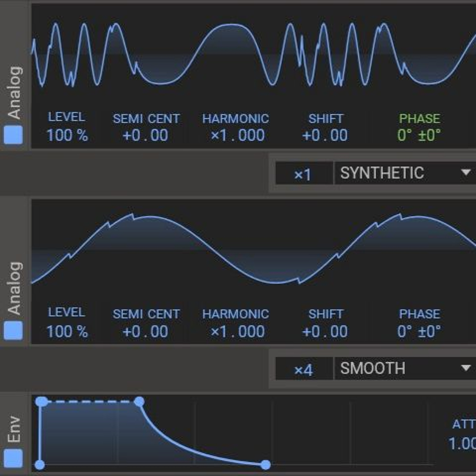Click the second oscillator SHIFT +0.00 value
The height and width of the screenshot is (476, 476).
325,331
